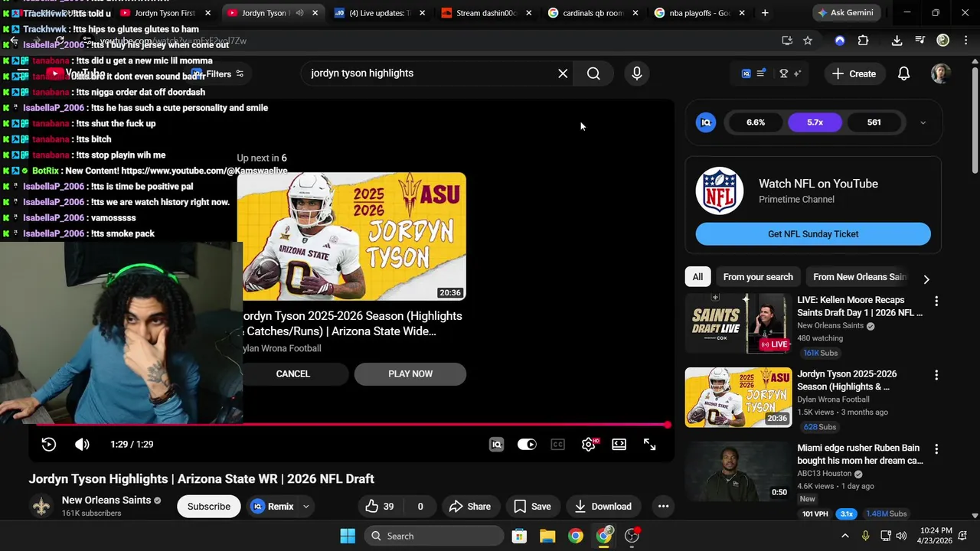Click the vidIQ trophy icon
Screen dimensions: 980x551
(x=783, y=73)
